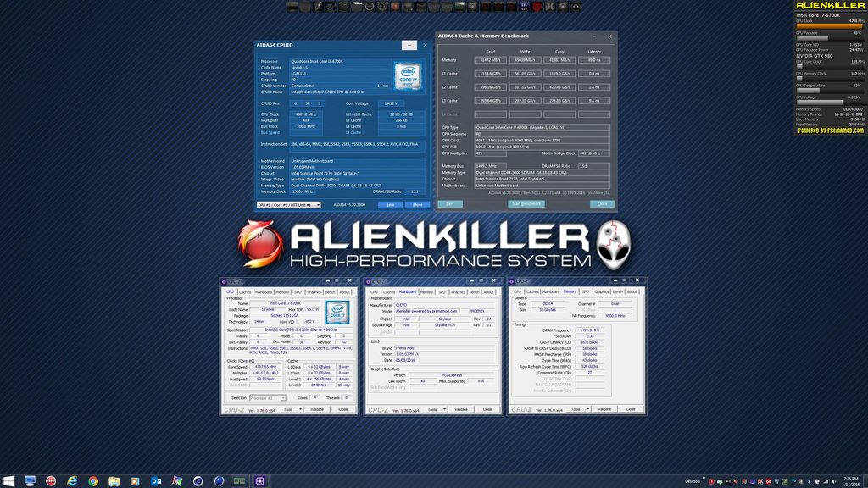Expand the Tools arrow in the CPU-Z Memory window
Screen dimensions: 868x488
[x=588, y=409]
